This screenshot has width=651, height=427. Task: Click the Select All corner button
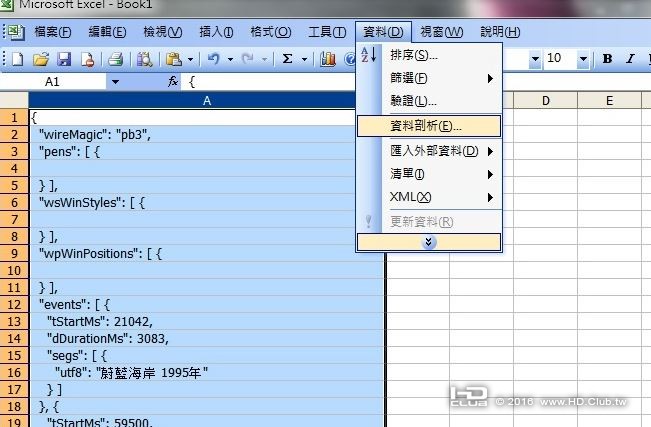point(14,101)
